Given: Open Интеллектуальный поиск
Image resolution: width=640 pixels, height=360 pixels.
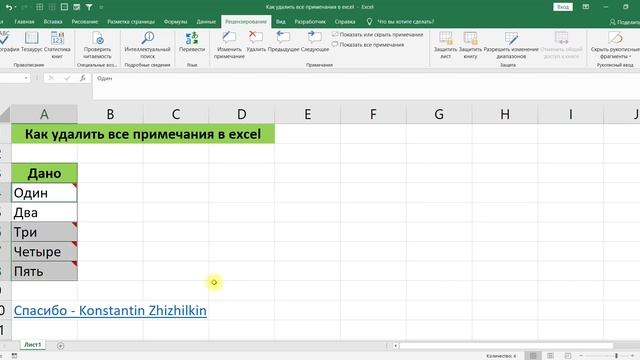Looking at the screenshot, I should [x=147, y=45].
